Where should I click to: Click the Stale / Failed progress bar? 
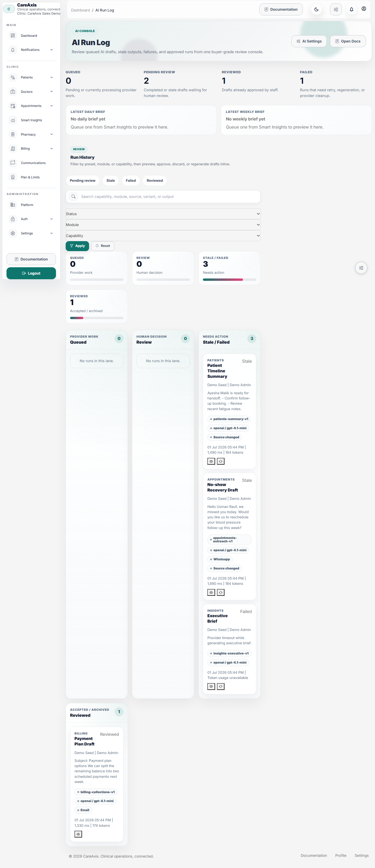pos(229,280)
